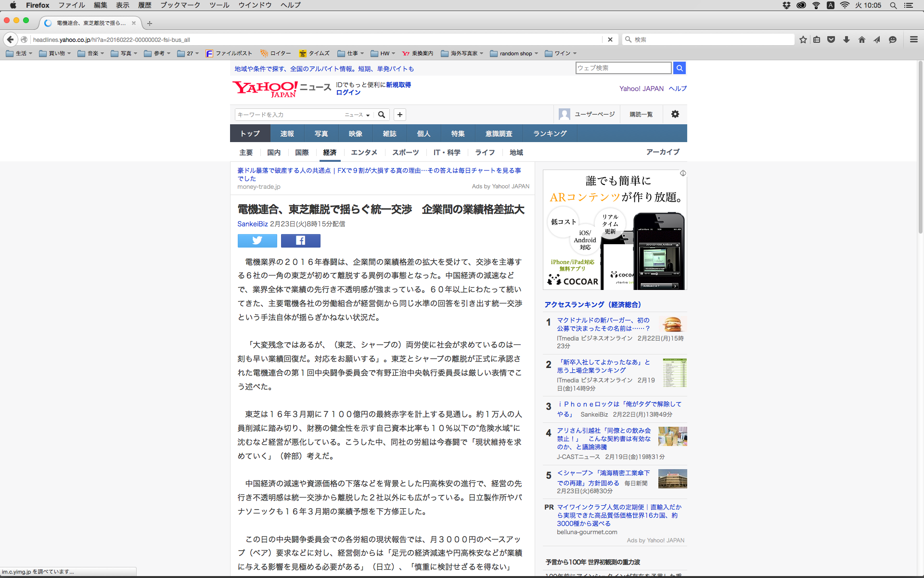The height and width of the screenshot is (578, 924).
Task: Switch to the ランキング tab
Action: tap(550, 133)
